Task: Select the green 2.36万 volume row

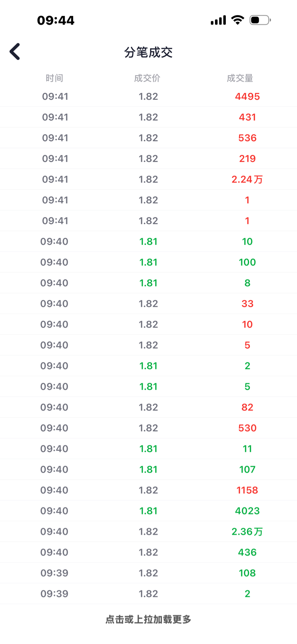Action: tap(148, 531)
